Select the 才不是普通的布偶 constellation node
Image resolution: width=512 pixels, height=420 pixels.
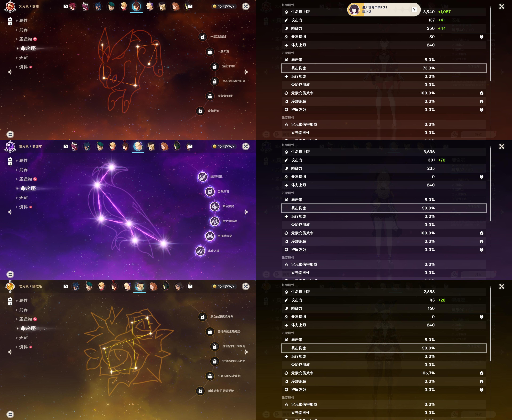[215, 81]
